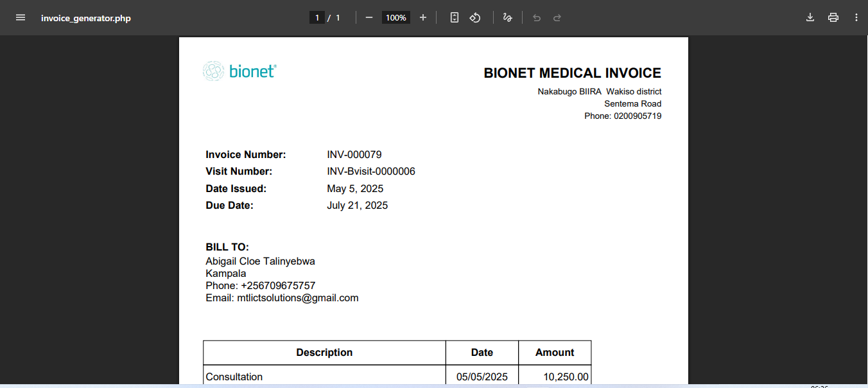Download the invoice PDF
Viewport: 868px width, 388px height.
coord(810,17)
